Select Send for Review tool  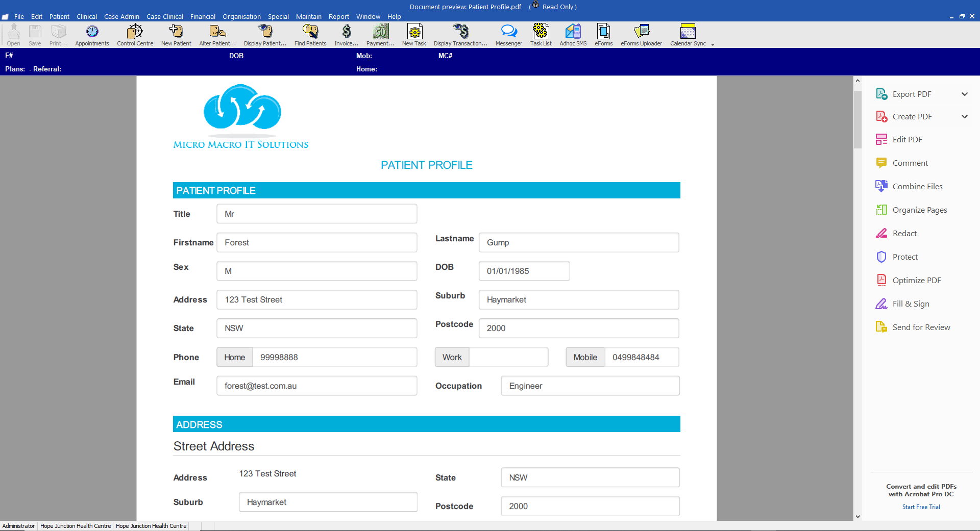click(921, 327)
